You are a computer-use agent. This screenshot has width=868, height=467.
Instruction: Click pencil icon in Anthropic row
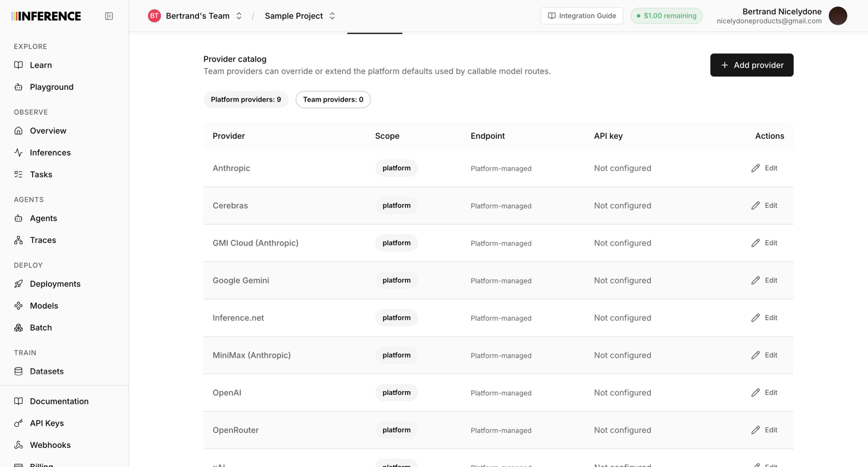tap(755, 168)
